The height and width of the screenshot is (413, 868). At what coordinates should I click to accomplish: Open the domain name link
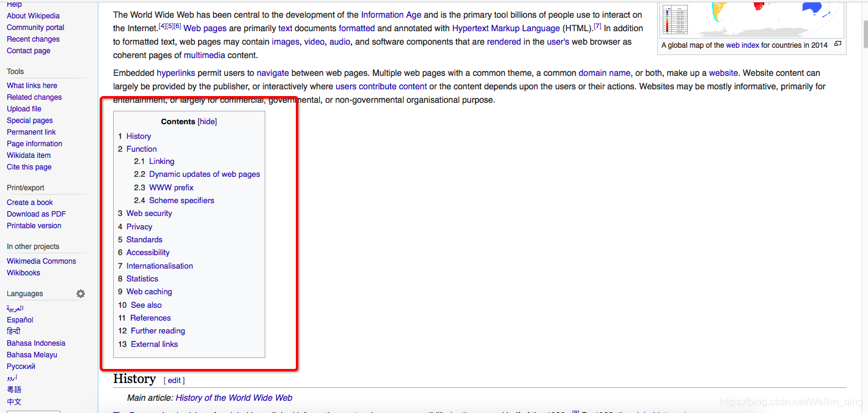tap(605, 73)
